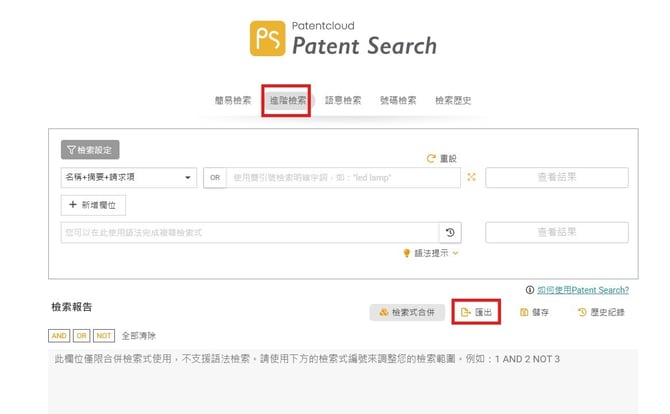Add a new field with 新增欄位
Screen dimensions: 670x414
[x=93, y=205]
